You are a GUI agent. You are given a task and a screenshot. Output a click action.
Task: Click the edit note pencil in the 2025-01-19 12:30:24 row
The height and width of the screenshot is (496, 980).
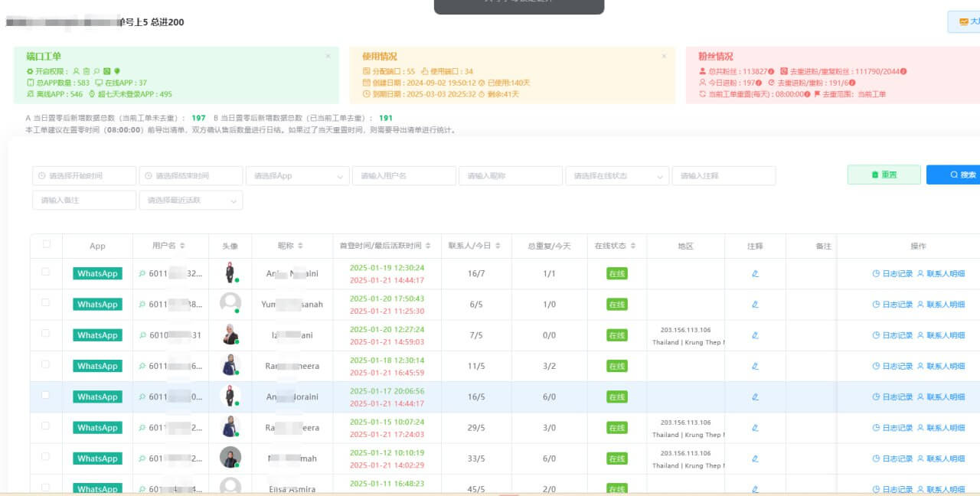pyautogui.click(x=755, y=274)
